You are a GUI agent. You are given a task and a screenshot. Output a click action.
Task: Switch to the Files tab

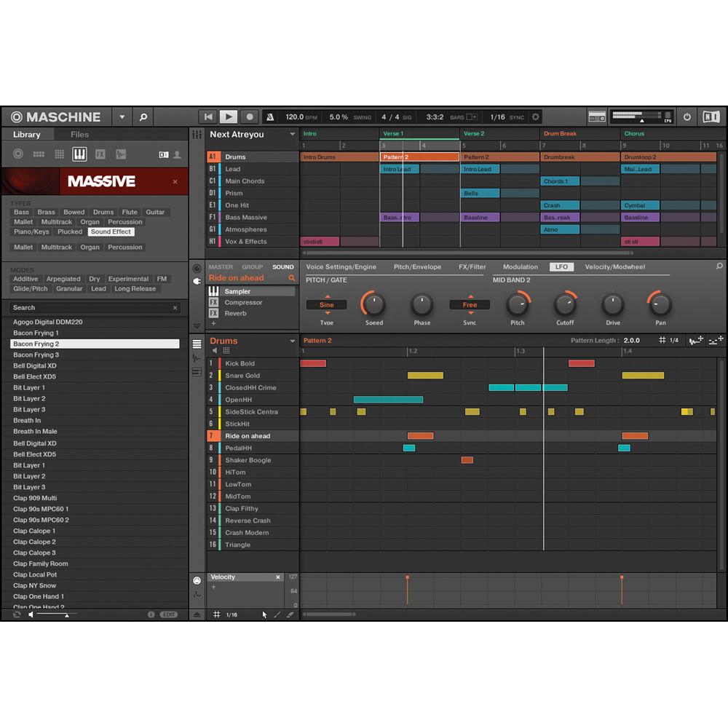[79, 134]
